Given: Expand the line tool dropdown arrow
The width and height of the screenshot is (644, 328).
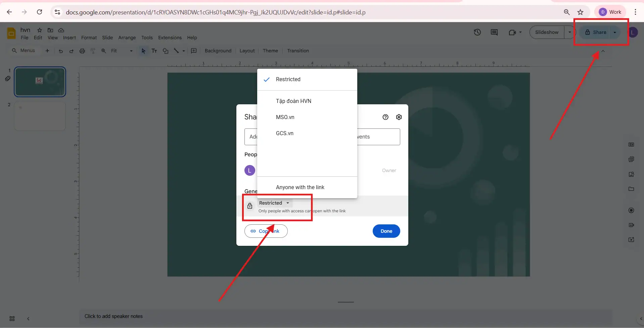Looking at the screenshot, I should tap(183, 51).
